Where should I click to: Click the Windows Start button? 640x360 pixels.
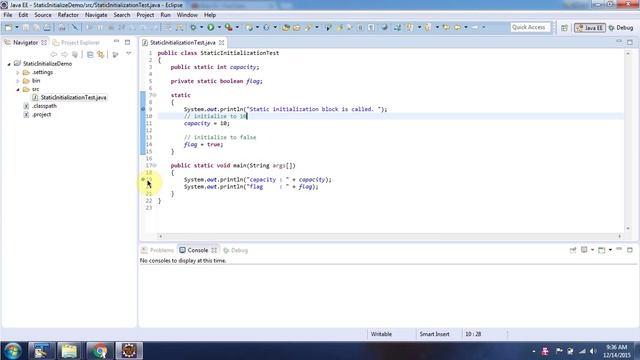[x=12, y=351]
